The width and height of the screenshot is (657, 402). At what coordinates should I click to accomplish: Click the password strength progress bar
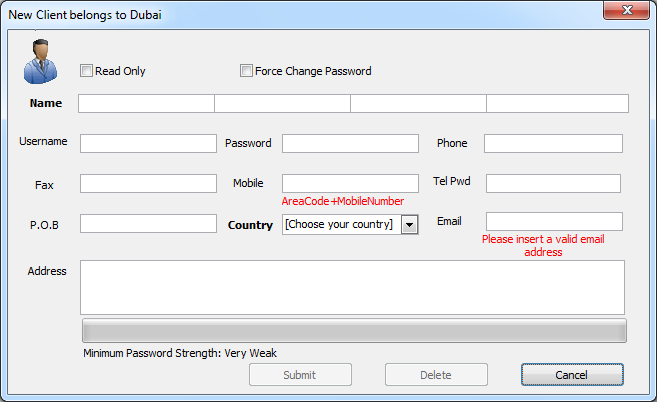click(x=354, y=331)
